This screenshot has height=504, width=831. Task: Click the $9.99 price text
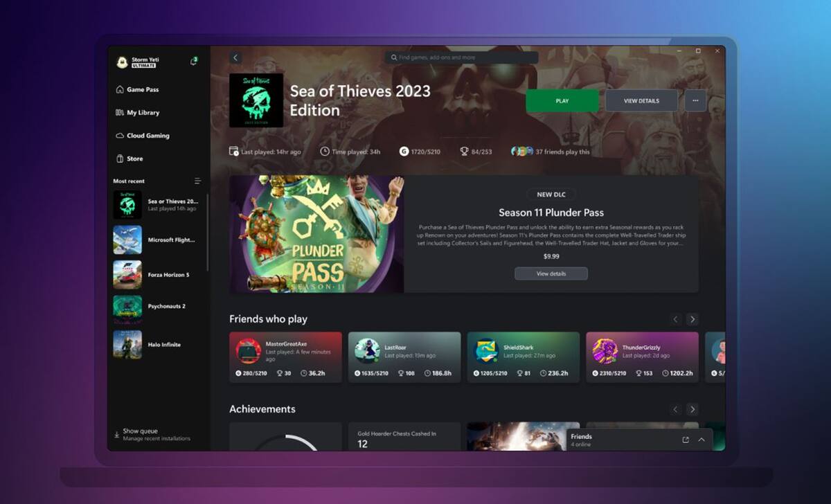pyautogui.click(x=551, y=256)
